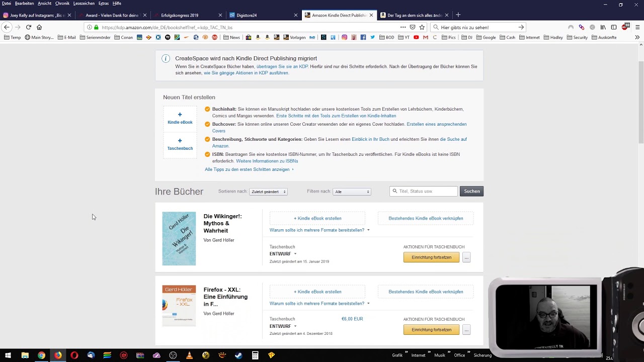Create a new Taschenbuch title
Viewport: 644px width, 362px height.
pyautogui.click(x=180, y=145)
